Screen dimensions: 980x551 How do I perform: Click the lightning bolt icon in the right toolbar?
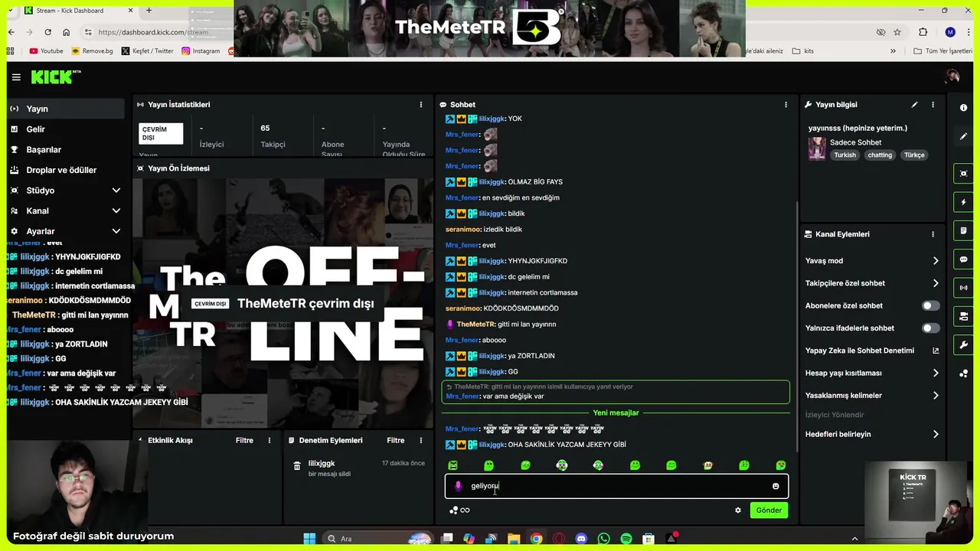[x=963, y=202]
